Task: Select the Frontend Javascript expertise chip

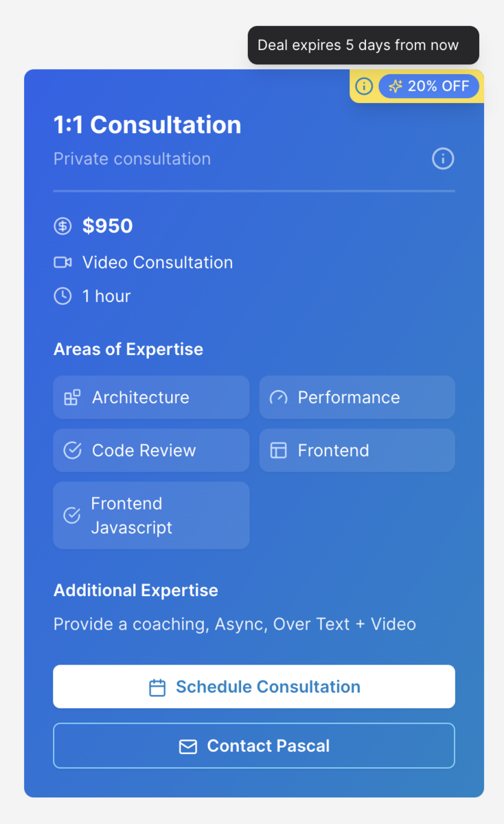Action: pyautogui.click(x=151, y=516)
